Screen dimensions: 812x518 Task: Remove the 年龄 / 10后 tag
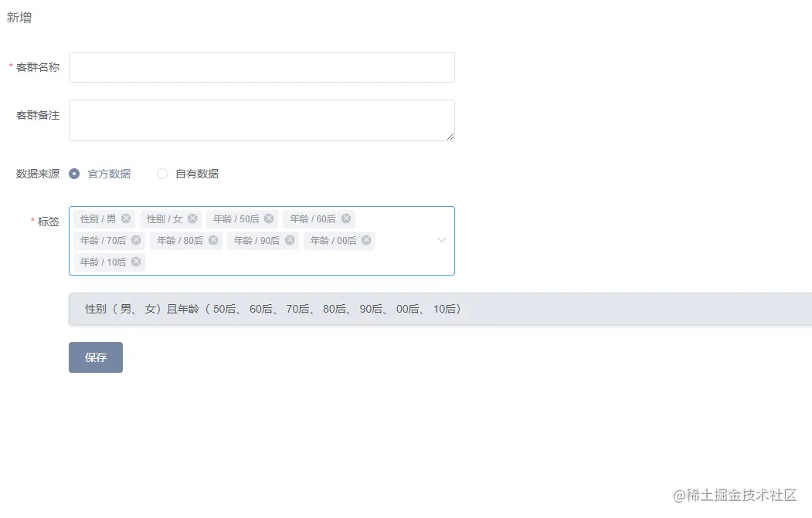pos(136,262)
